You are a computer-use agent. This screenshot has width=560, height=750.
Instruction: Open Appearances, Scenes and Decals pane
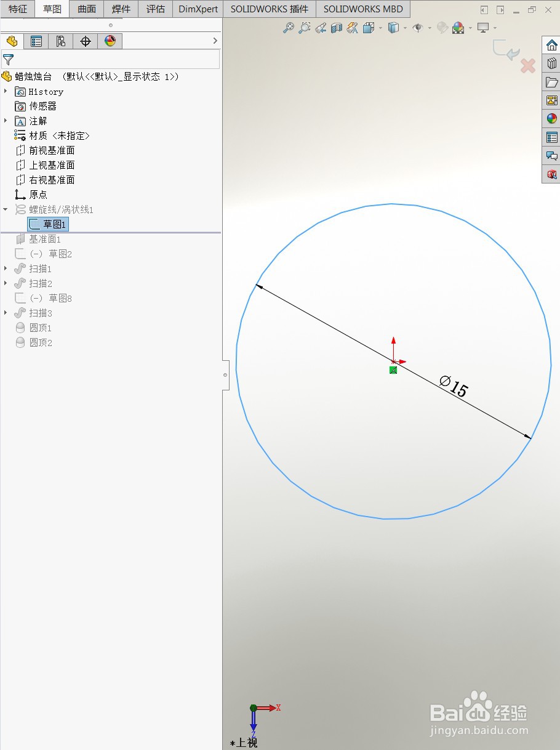(x=551, y=119)
